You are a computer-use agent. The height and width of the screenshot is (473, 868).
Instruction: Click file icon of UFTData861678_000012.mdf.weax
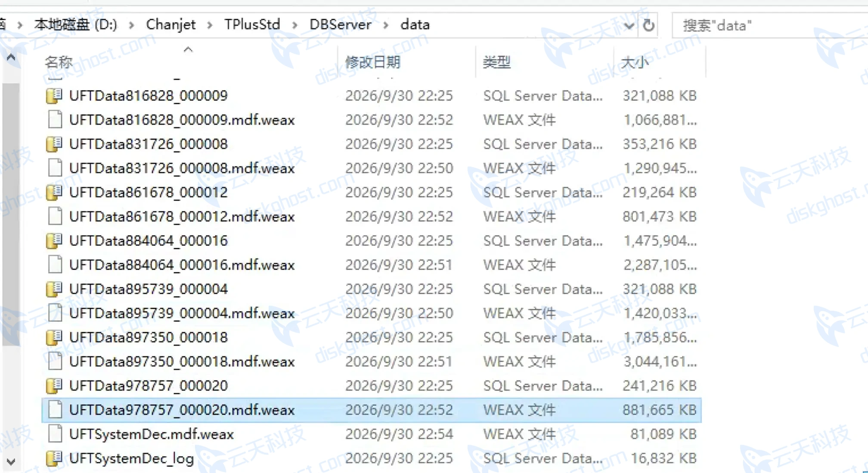[x=55, y=216]
